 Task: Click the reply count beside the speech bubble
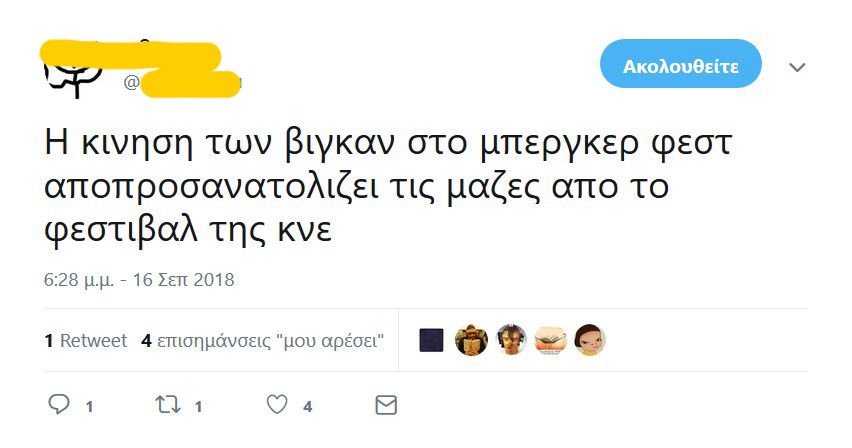tap(89, 406)
